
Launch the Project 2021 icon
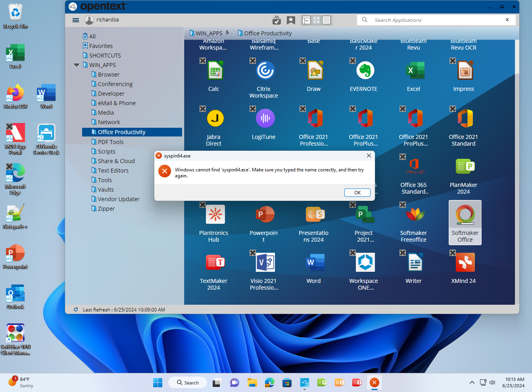click(365, 214)
